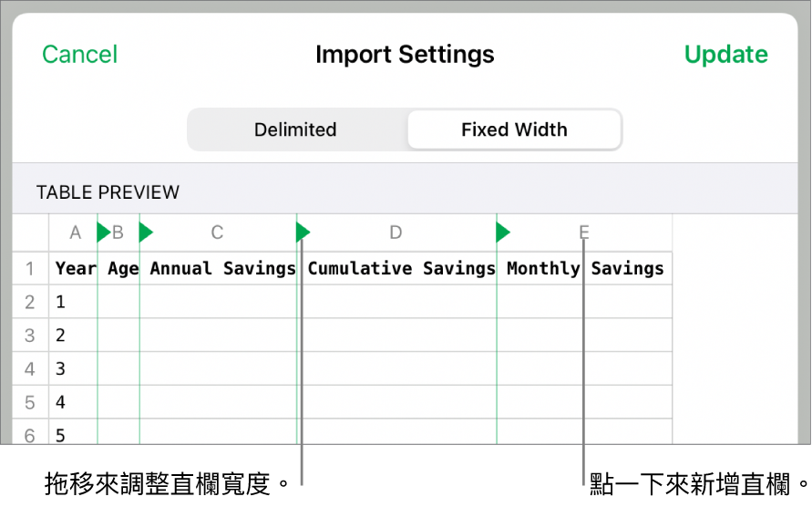Click column header D

(396, 233)
